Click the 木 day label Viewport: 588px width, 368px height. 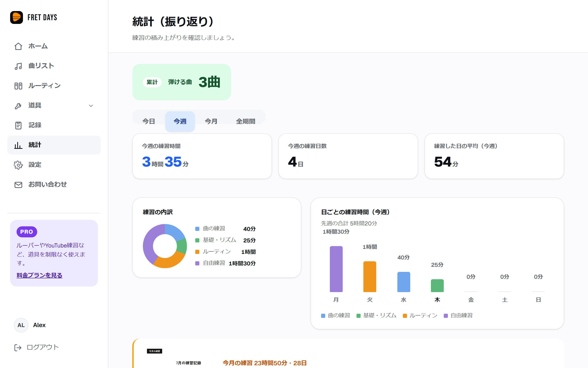tap(437, 300)
